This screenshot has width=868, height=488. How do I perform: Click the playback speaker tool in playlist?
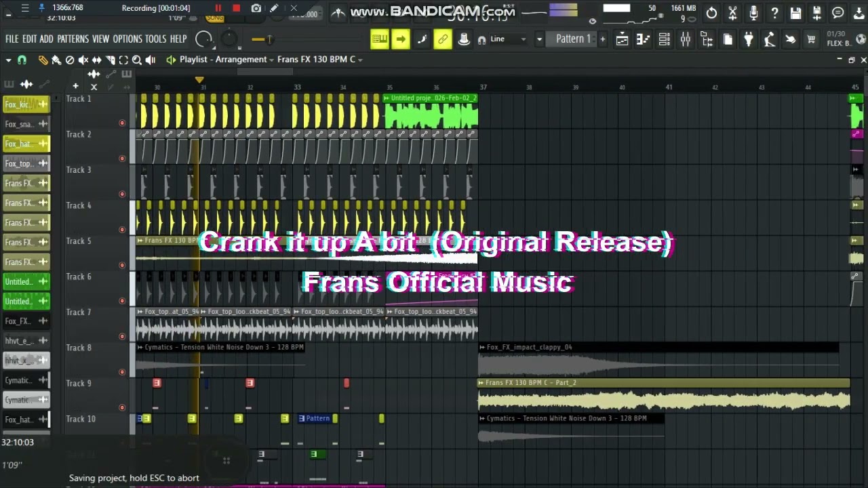(x=151, y=60)
